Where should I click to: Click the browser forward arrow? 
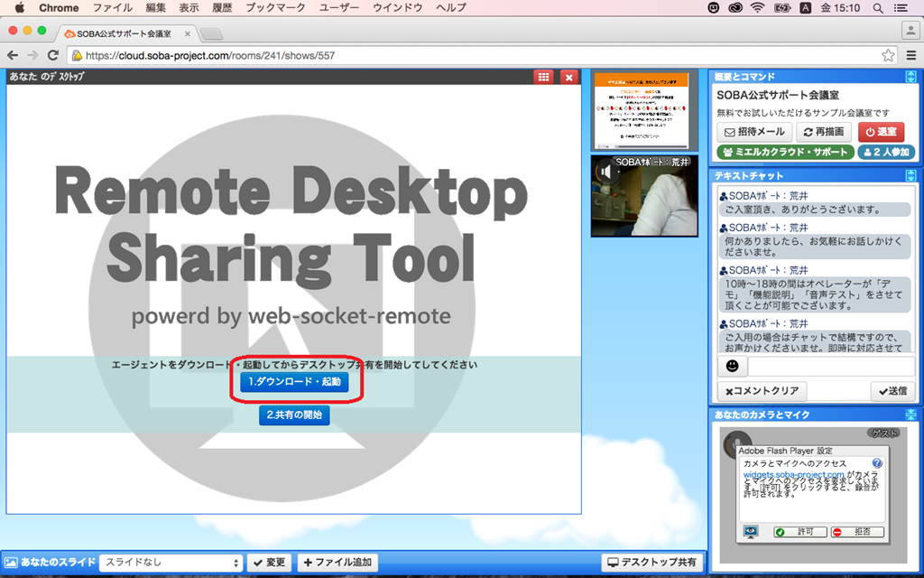33,55
